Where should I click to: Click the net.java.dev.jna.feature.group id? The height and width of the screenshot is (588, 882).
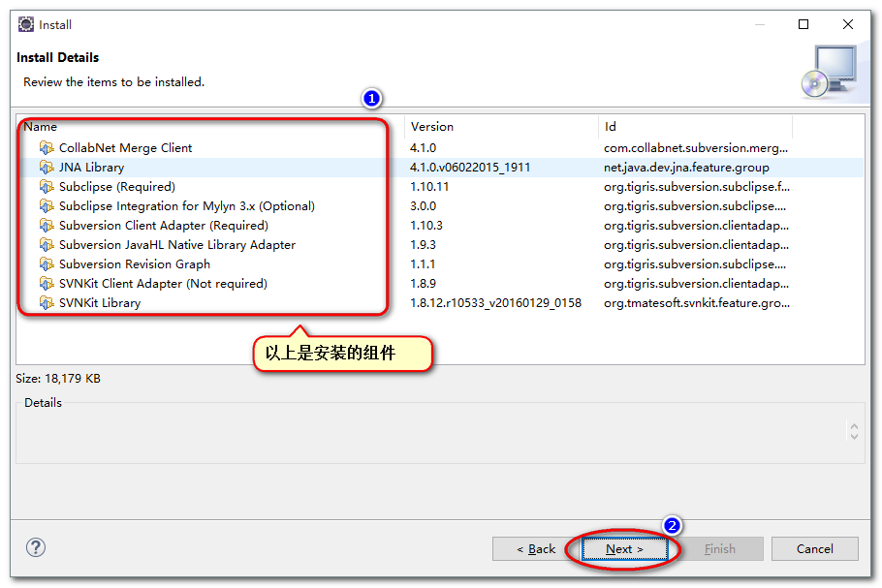tap(686, 168)
